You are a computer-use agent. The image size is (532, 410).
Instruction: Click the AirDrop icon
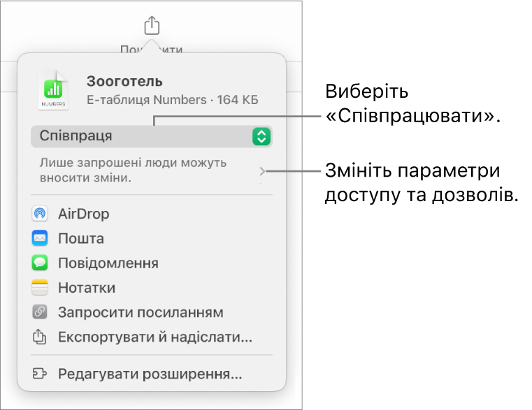[x=40, y=214]
